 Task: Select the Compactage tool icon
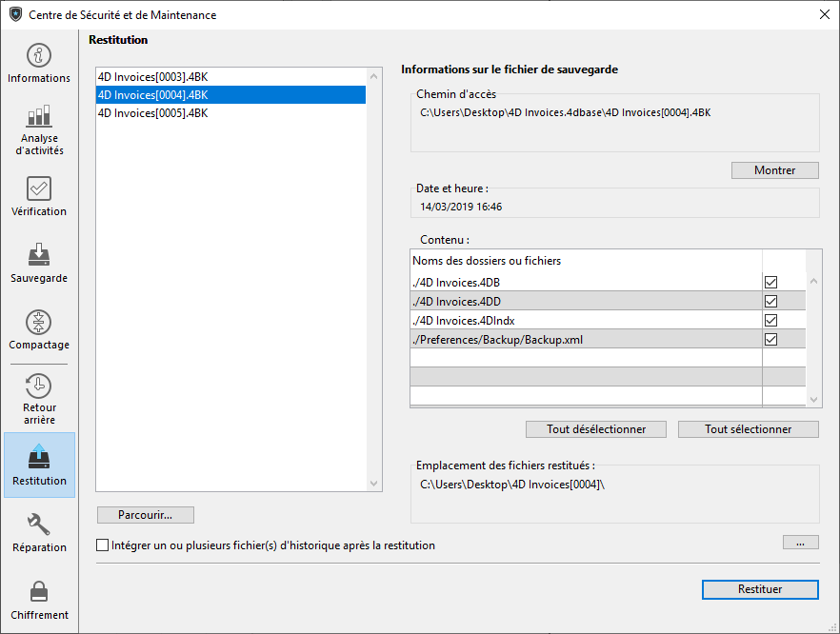coord(39,322)
